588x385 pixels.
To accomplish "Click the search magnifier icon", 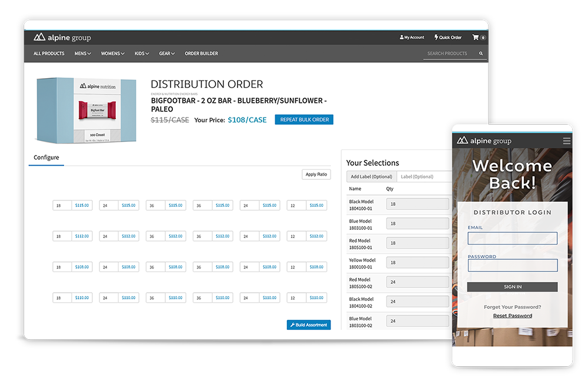I will [x=480, y=53].
